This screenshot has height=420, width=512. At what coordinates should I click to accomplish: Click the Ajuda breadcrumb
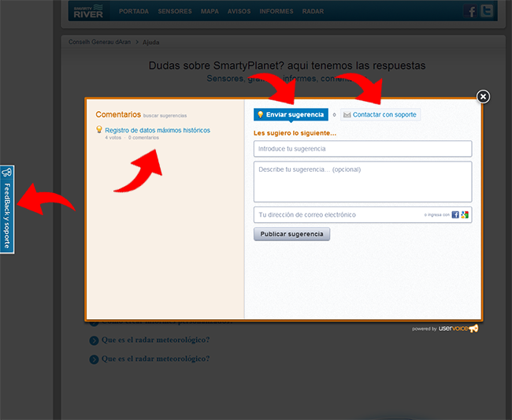click(151, 43)
